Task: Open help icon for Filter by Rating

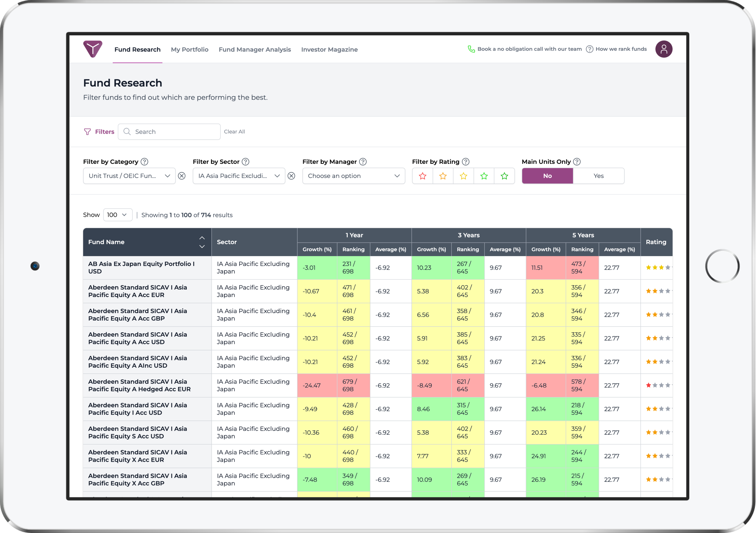Action: point(465,162)
